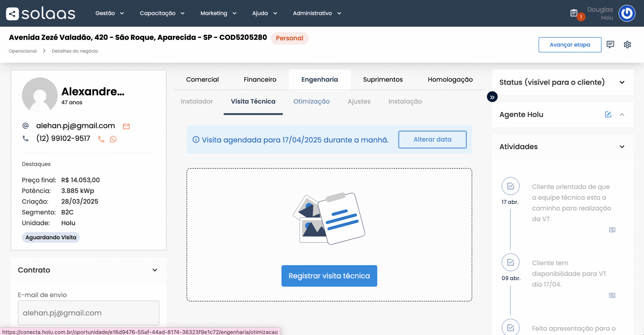The height and width of the screenshot is (335, 644).
Task: Open the comments chat icon
Action: [610, 45]
